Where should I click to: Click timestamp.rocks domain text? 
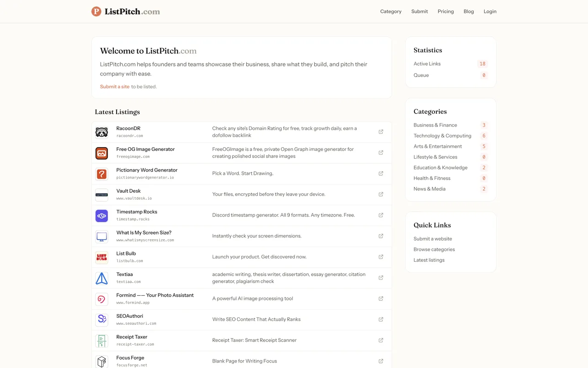133,219
